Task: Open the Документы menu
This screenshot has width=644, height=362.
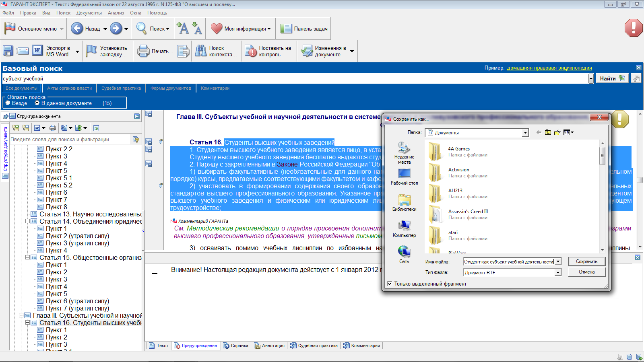Action: [89, 13]
